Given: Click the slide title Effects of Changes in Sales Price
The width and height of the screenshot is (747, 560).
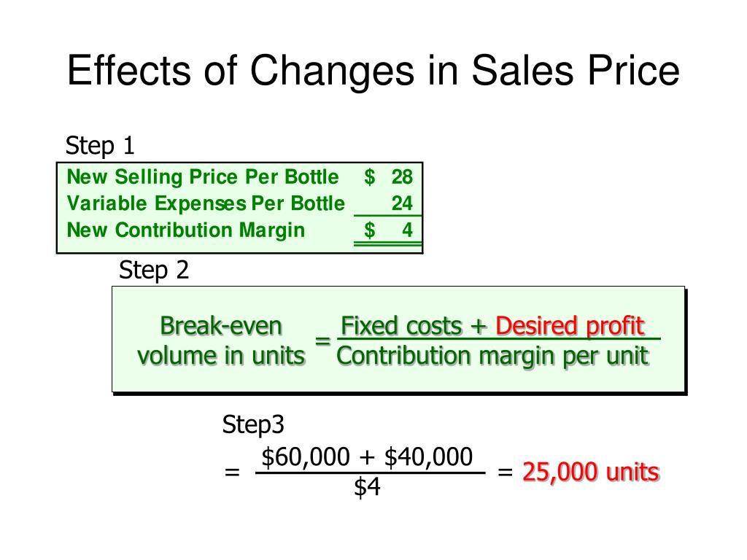Looking at the screenshot, I should tap(373, 71).
